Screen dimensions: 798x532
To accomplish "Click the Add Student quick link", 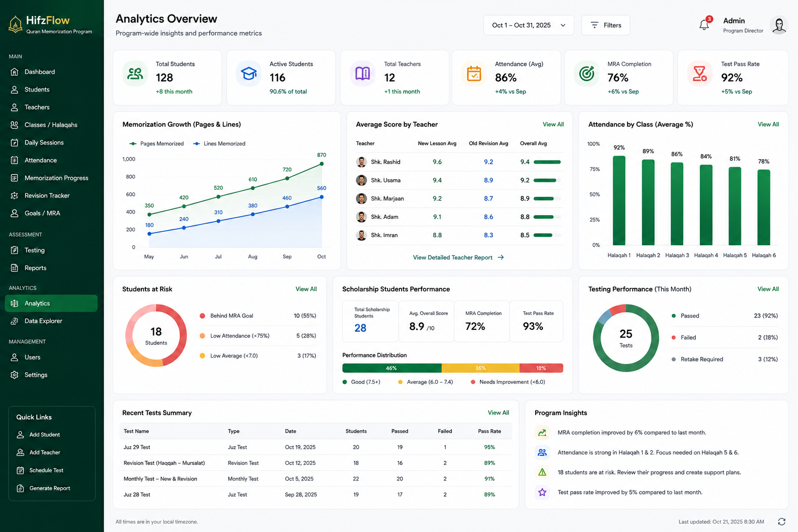I will coord(38,435).
